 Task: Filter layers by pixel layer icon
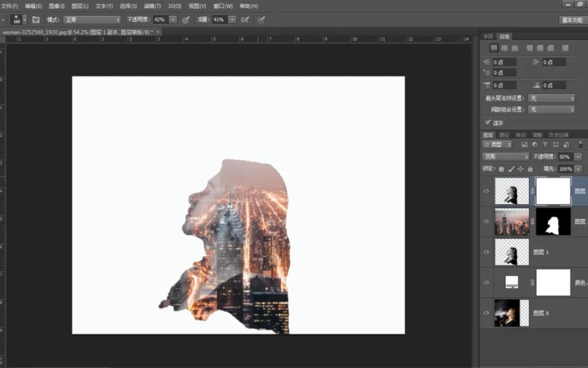pos(524,144)
